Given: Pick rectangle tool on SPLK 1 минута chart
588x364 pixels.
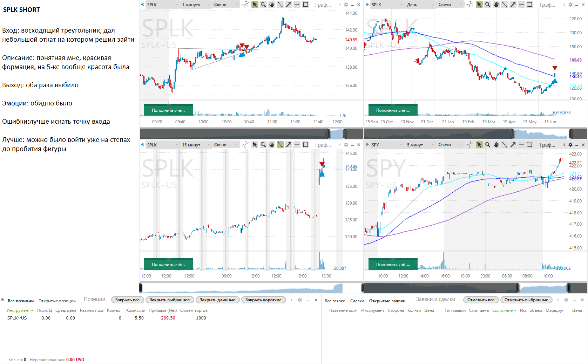Looking at the screenshot, I should (x=305, y=5).
